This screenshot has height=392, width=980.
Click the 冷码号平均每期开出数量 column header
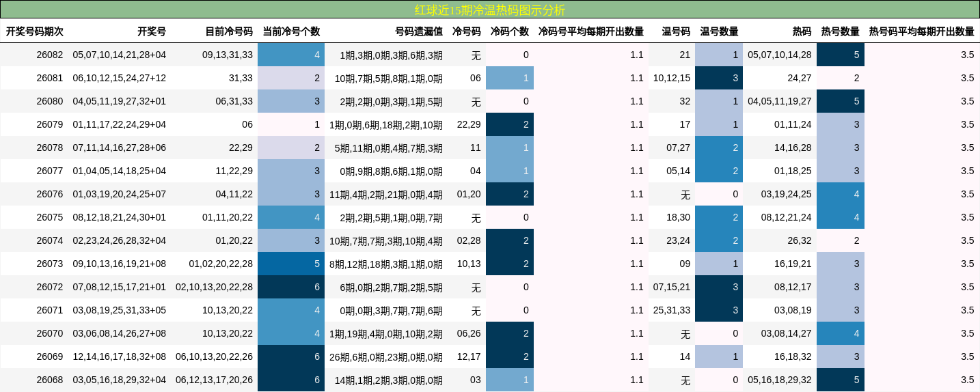591,31
